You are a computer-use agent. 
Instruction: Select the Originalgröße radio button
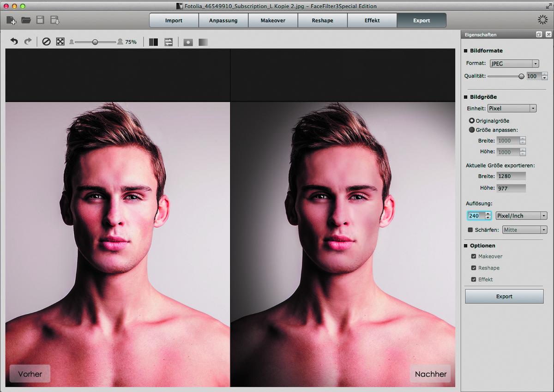472,121
